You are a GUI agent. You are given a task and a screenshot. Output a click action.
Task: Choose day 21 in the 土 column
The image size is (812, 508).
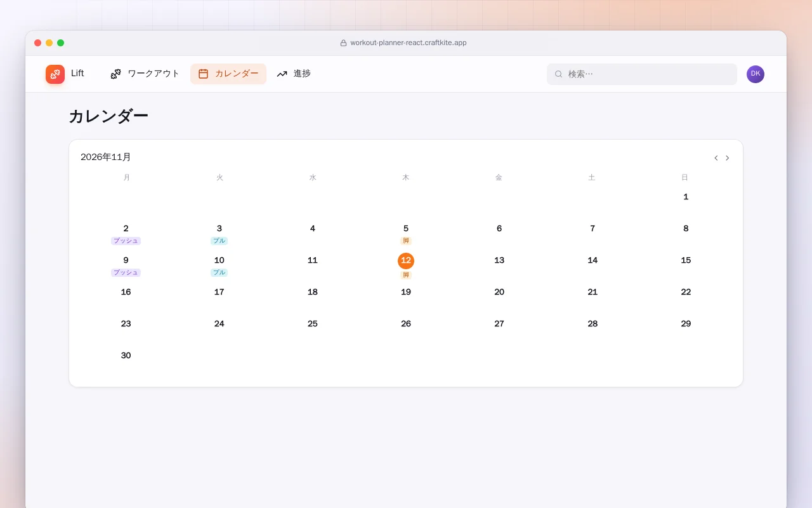click(x=593, y=292)
